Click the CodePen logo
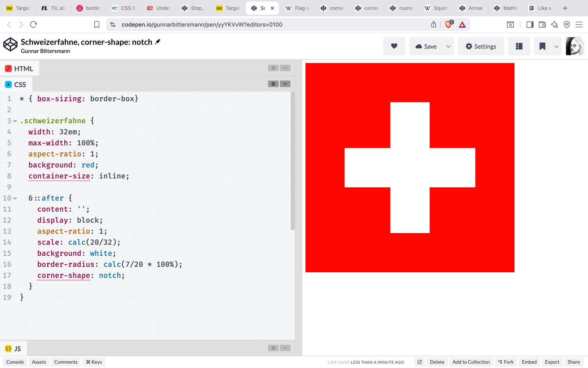 coord(10,45)
